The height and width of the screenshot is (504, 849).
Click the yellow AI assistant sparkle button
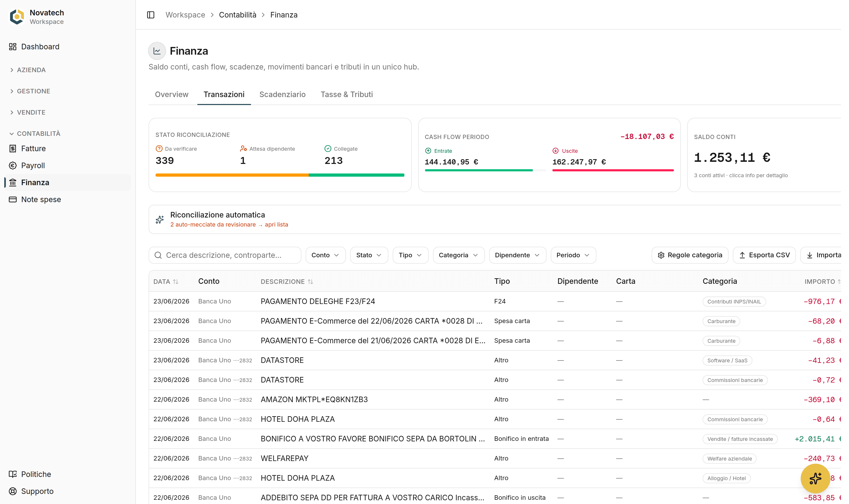(x=815, y=478)
